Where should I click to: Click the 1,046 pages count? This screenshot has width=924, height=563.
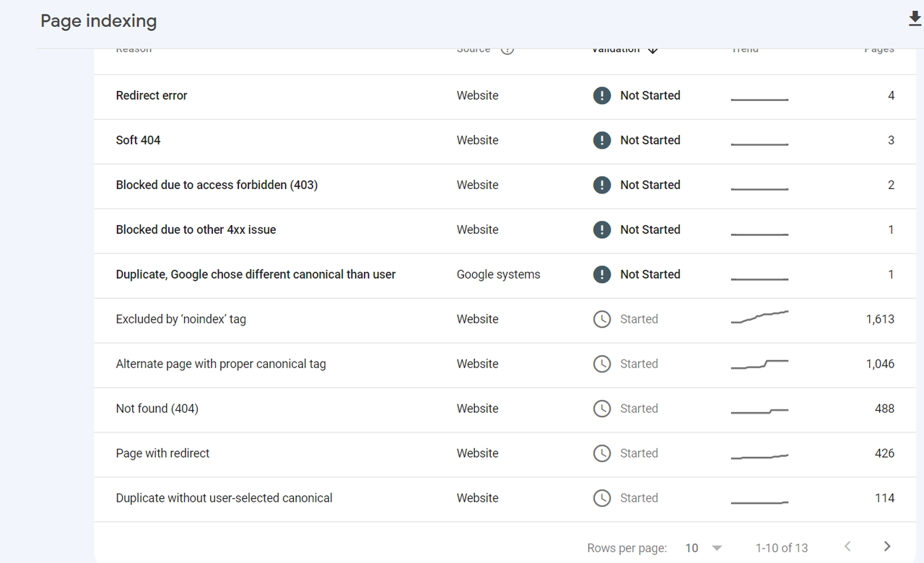pyautogui.click(x=880, y=364)
